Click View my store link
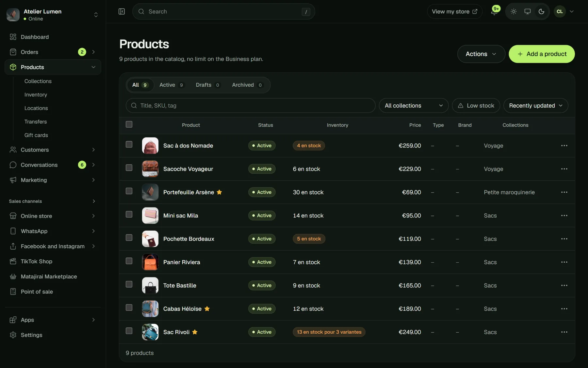588x368 pixels. click(x=454, y=11)
